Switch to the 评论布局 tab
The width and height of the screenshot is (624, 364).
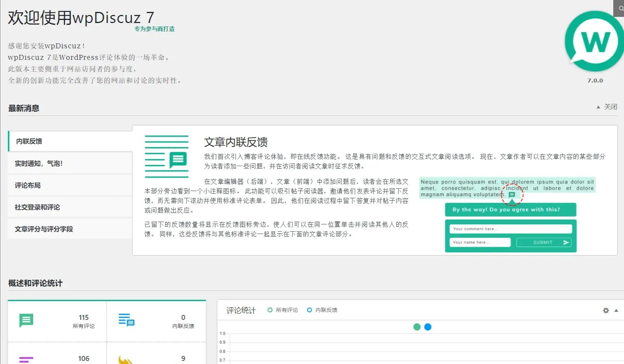coord(70,185)
